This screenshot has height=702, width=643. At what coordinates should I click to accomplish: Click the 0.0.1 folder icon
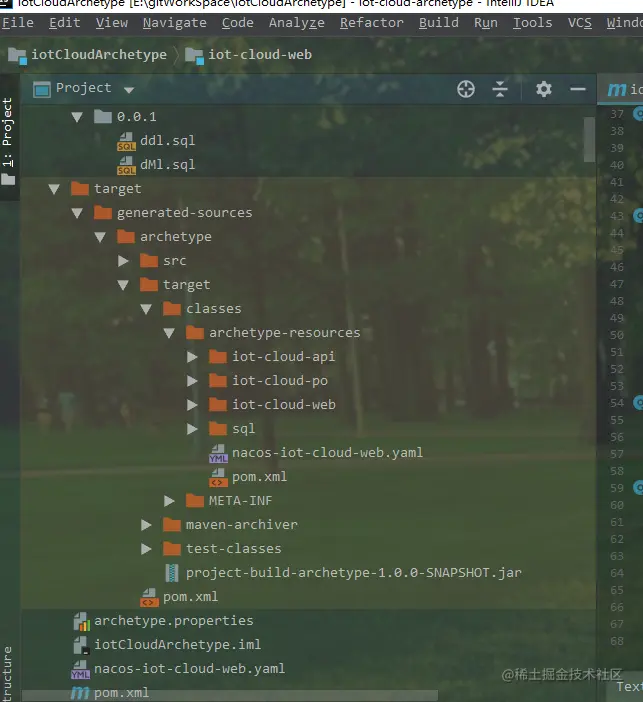[x=103, y=117]
